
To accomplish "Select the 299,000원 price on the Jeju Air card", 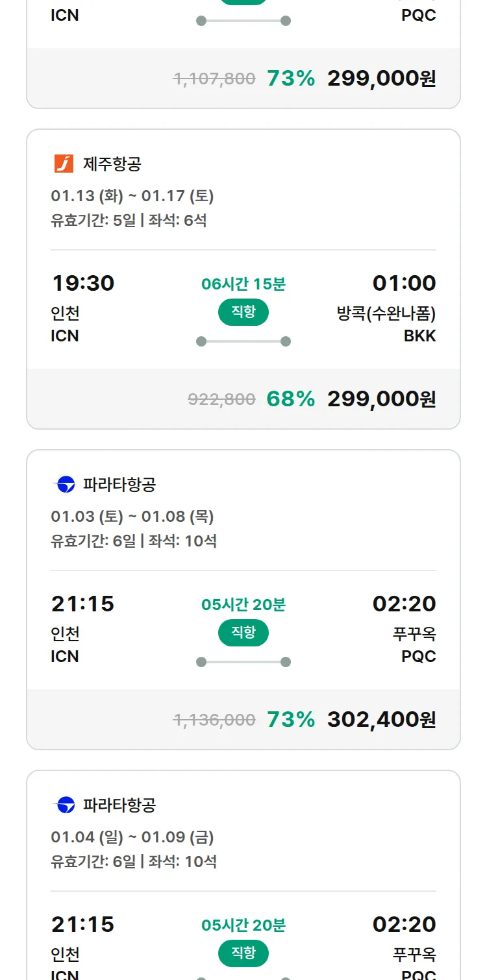I will (381, 398).
